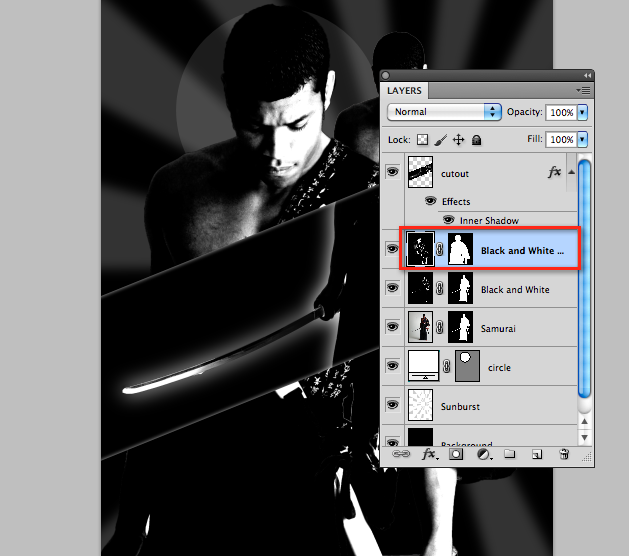Screen dimensions: 629x556
Task: Click the Samurai layer mask thumbnail
Action: pyautogui.click(x=461, y=327)
